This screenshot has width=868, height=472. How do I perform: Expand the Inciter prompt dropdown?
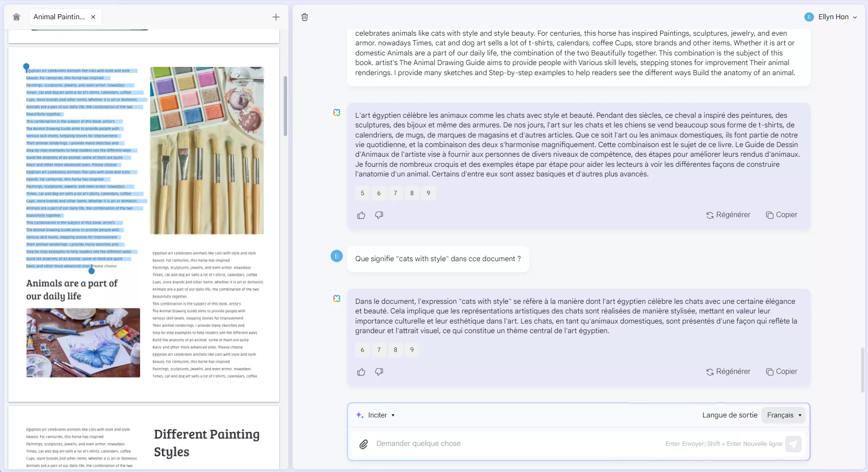[393, 415]
